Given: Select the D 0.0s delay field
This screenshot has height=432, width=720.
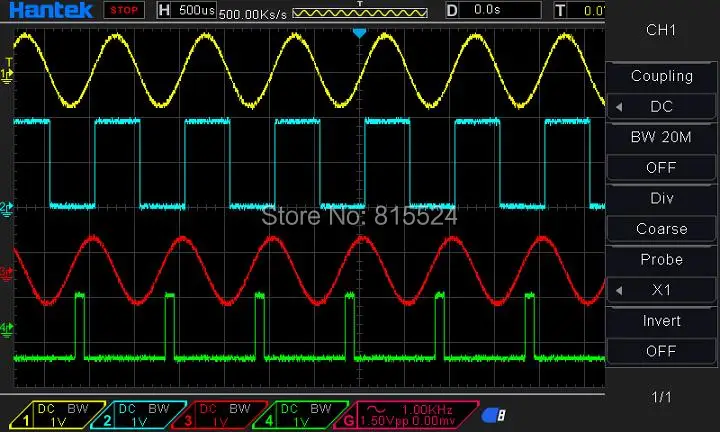Looking at the screenshot, I should click(x=494, y=10).
